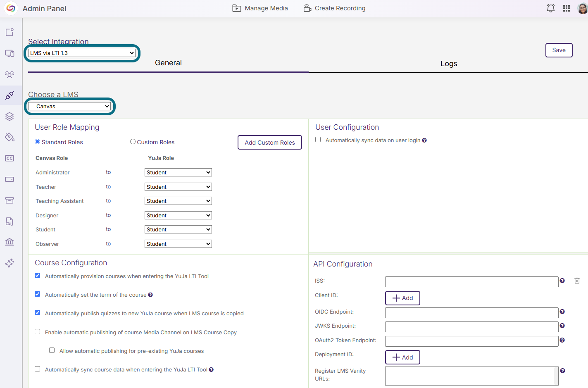The height and width of the screenshot is (388, 588).
Task: Open the Select Integration dropdown
Action: pyautogui.click(x=82, y=53)
